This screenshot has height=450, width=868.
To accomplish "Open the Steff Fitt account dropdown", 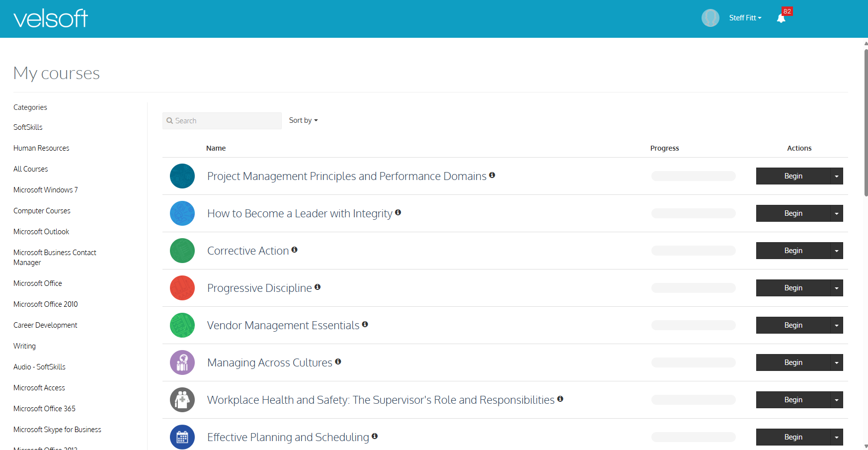I will [745, 18].
